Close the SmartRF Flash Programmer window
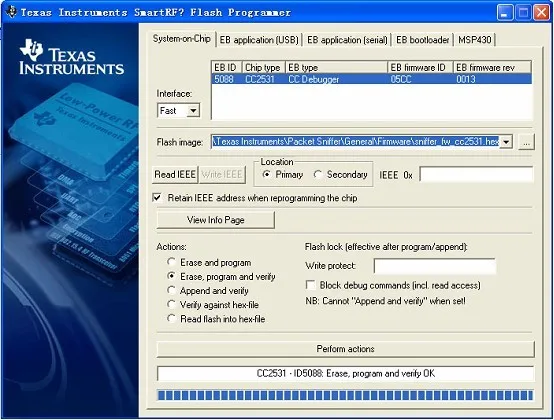554x420 pixels. tap(541, 13)
